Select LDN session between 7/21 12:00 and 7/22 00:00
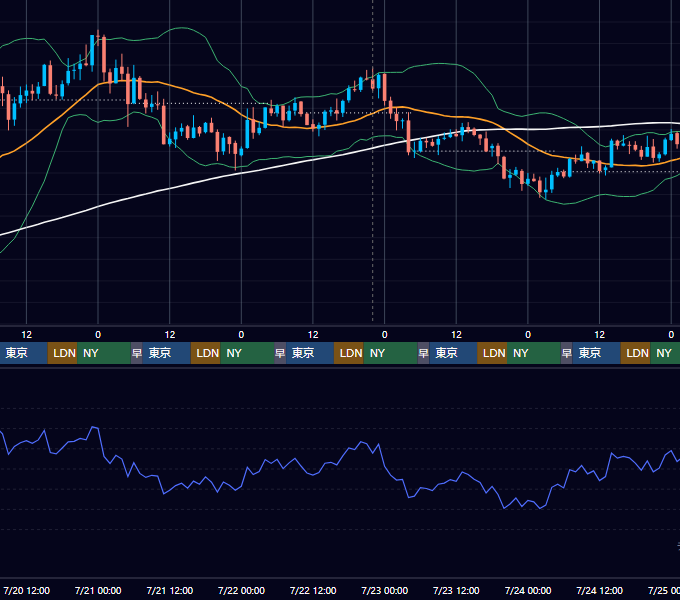This screenshot has height=600, width=680. pos(206,353)
